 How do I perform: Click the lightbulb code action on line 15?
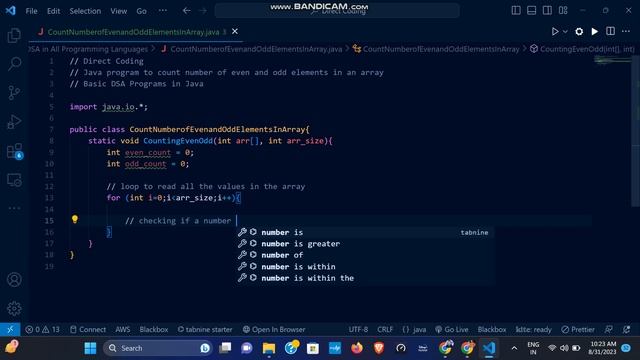(75, 220)
